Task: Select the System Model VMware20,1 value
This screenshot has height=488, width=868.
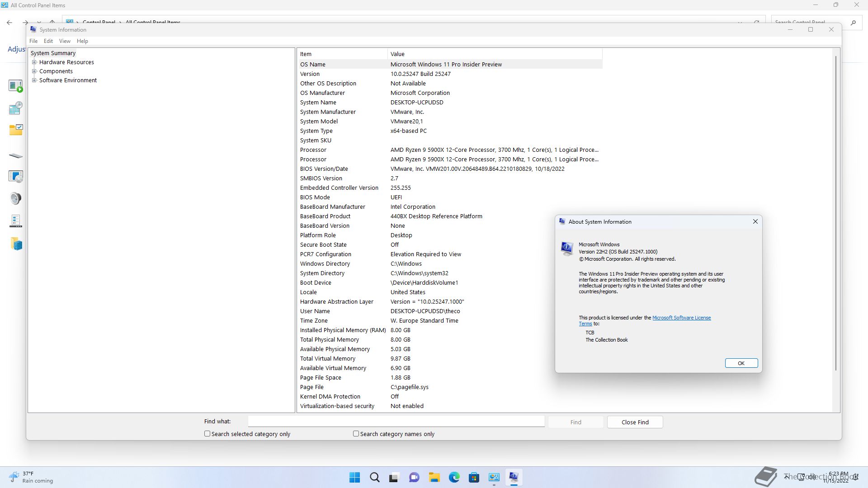Action: click(406, 121)
